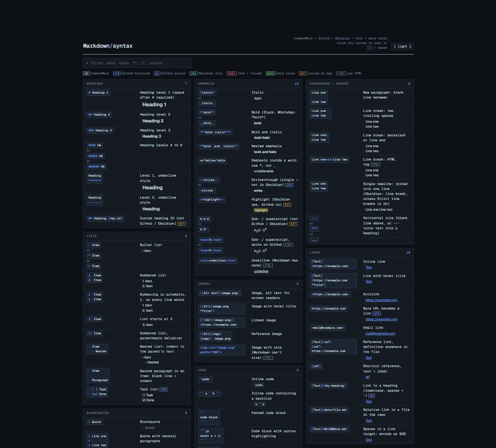The image size is (496, 448).
Task: Click the IMAGES section header
Action: point(248,284)
